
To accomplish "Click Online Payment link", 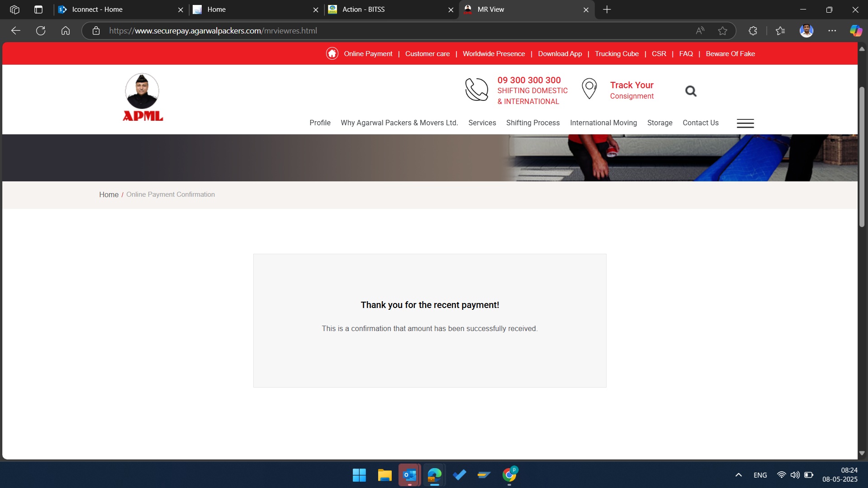I will (x=368, y=53).
